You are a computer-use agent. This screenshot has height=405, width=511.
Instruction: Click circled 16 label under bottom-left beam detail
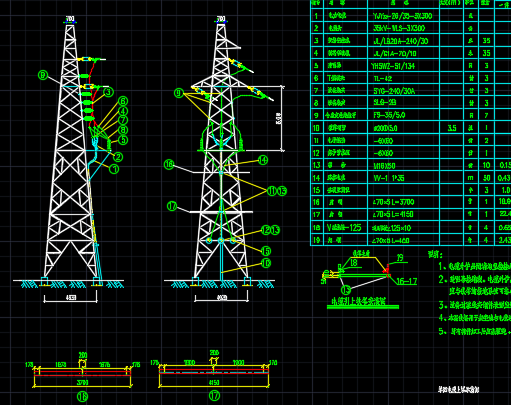(x=82, y=397)
